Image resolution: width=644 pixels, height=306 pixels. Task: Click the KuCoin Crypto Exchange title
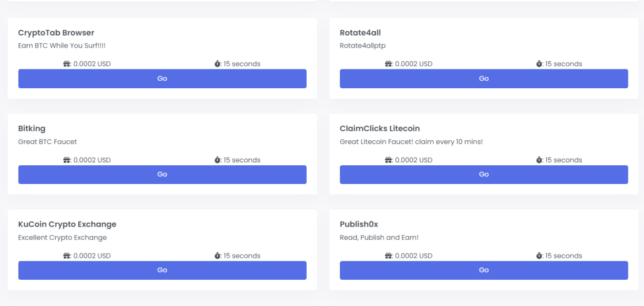[68, 224]
